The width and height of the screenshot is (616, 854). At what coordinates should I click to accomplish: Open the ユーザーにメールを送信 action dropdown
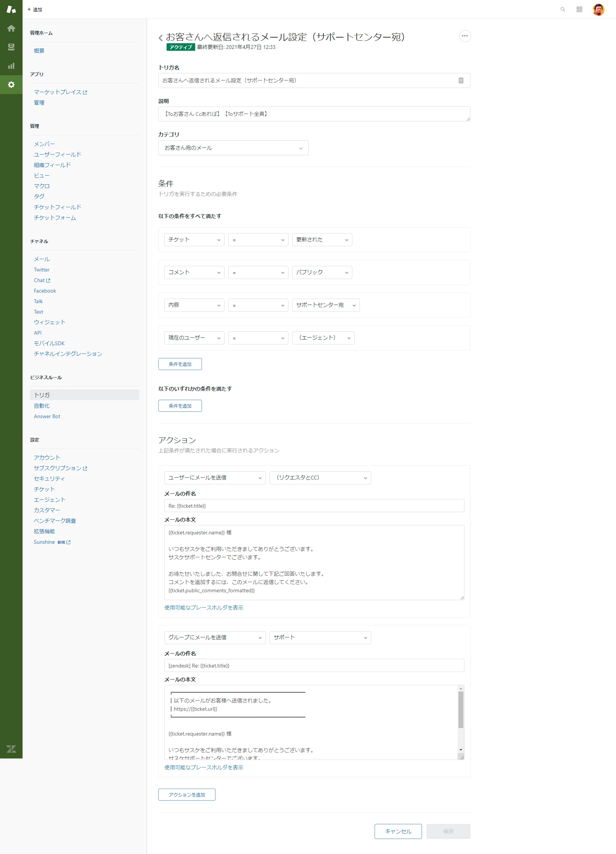pos(215,478)
